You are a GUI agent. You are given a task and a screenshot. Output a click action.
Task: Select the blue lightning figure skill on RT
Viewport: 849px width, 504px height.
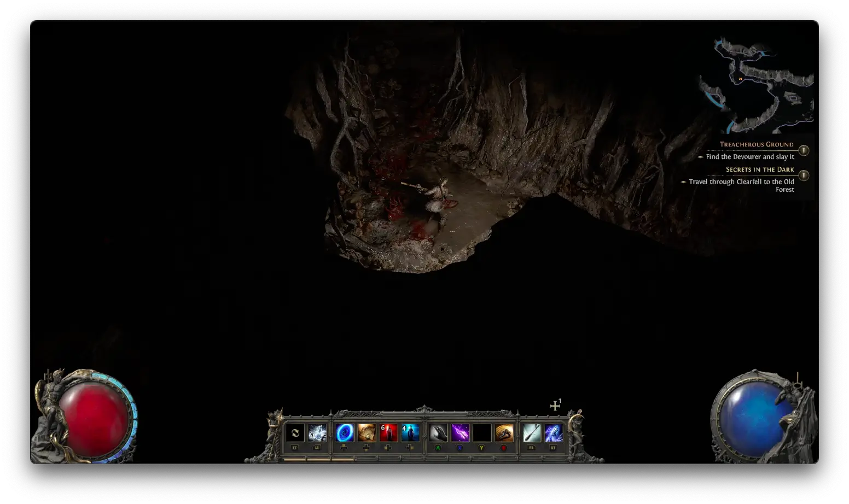554,433
